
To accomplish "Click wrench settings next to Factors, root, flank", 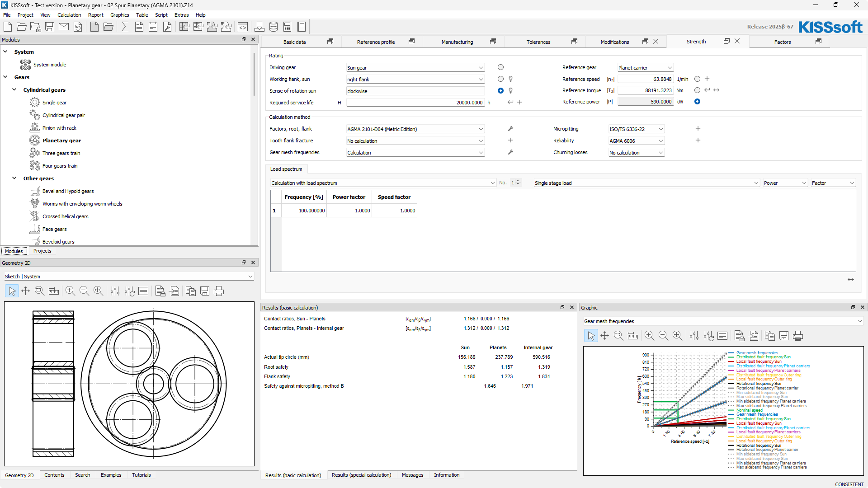I will pyautogui.click(x=510, y=129).
